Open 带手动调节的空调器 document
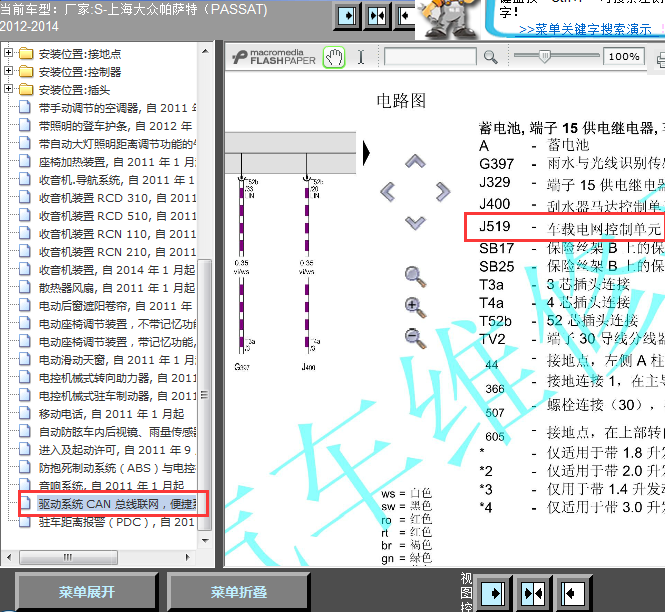This screenshot has height=612, width=665. [x=117, y=108]
